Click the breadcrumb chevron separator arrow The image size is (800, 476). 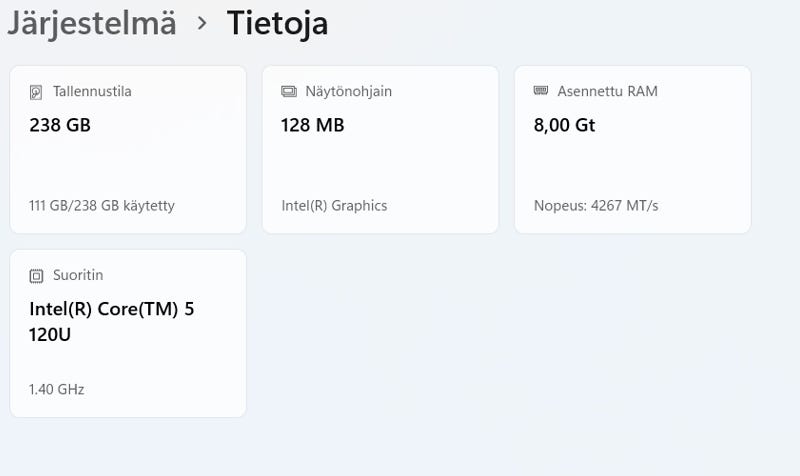point(202,22)
